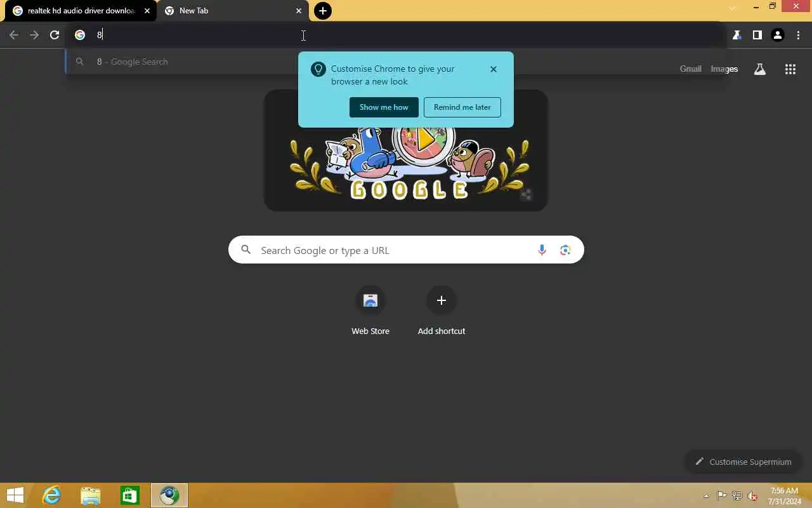
Task: Open the Windows Store taskbar icon
Action: click(x=130, y=495)
